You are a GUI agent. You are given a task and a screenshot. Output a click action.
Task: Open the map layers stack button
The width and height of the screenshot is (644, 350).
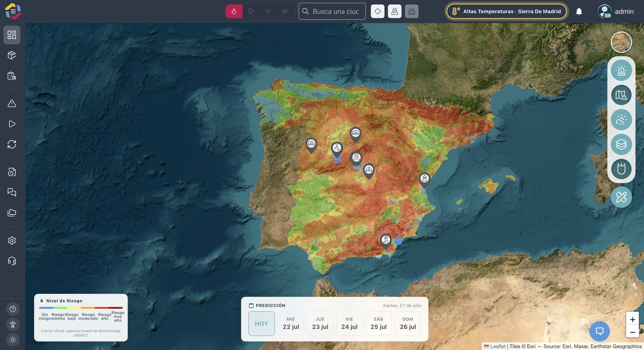click(x=621, y=144)
